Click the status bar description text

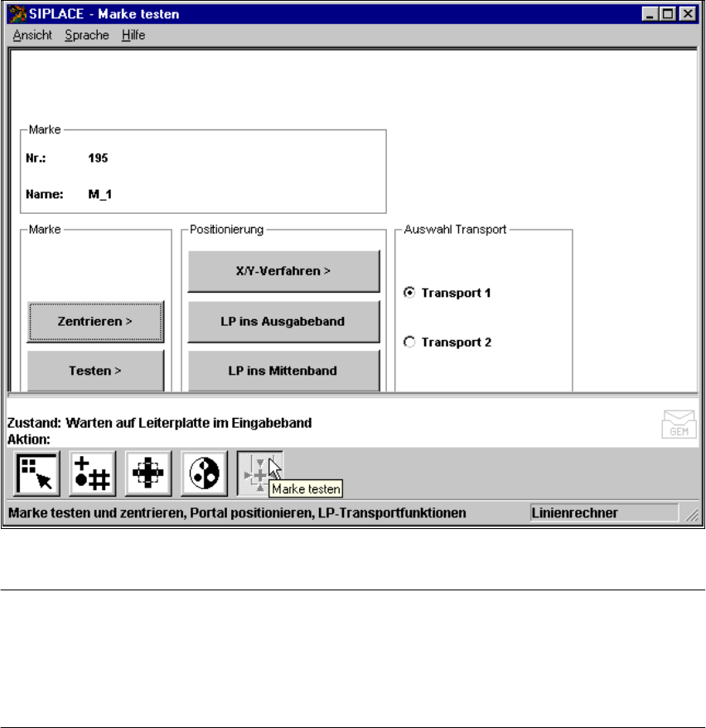point(237,513)
